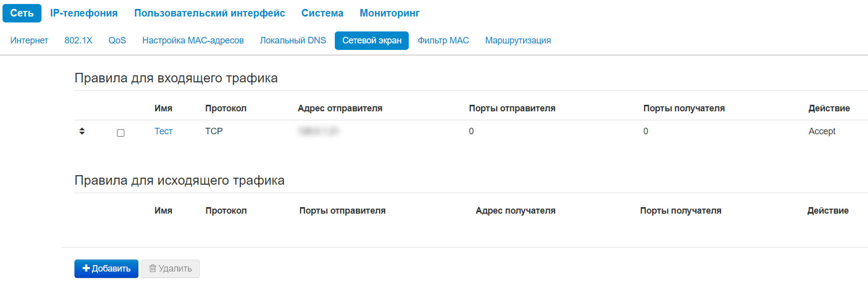Image resolution: width=868 pixels, height=283 pixels.
Task: Open the Тест rule link
Action: [163, 131]
